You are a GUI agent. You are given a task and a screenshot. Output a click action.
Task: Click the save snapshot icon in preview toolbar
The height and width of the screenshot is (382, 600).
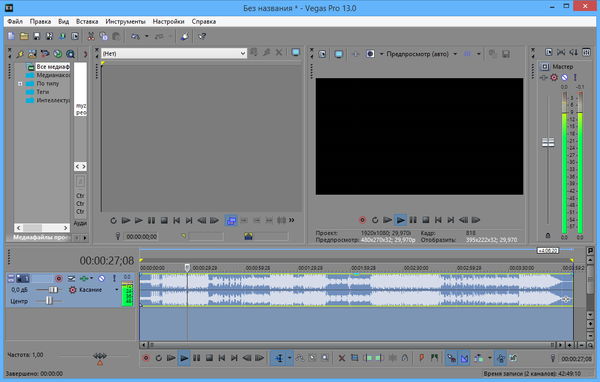tap(506, 54)
